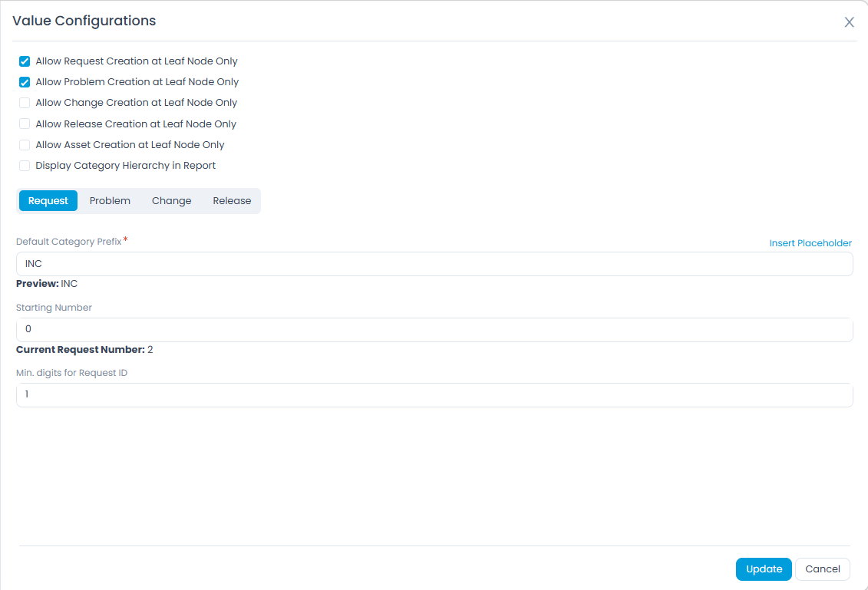Viewport: 868px width, 590px height.
Task: Check Allow Asset Creation at Leaf Node Only
Action: tap(24, 144)
